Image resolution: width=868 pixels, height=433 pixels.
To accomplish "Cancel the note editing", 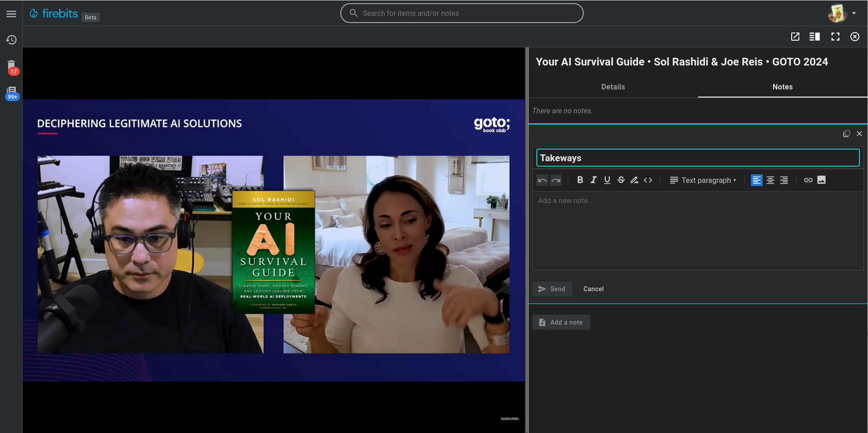I will 593,289.
